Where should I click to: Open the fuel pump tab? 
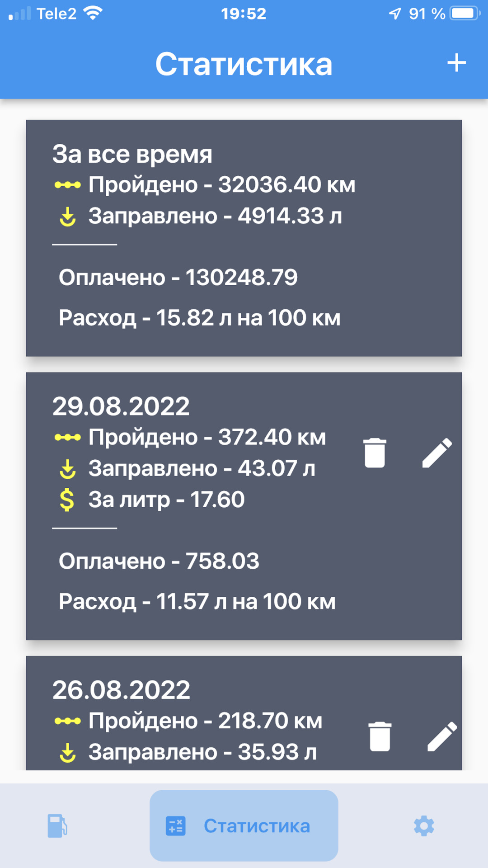tap(57, 826)
